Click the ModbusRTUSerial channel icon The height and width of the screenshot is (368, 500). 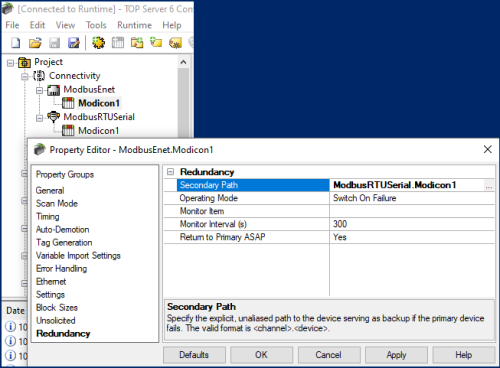(53, 117)
